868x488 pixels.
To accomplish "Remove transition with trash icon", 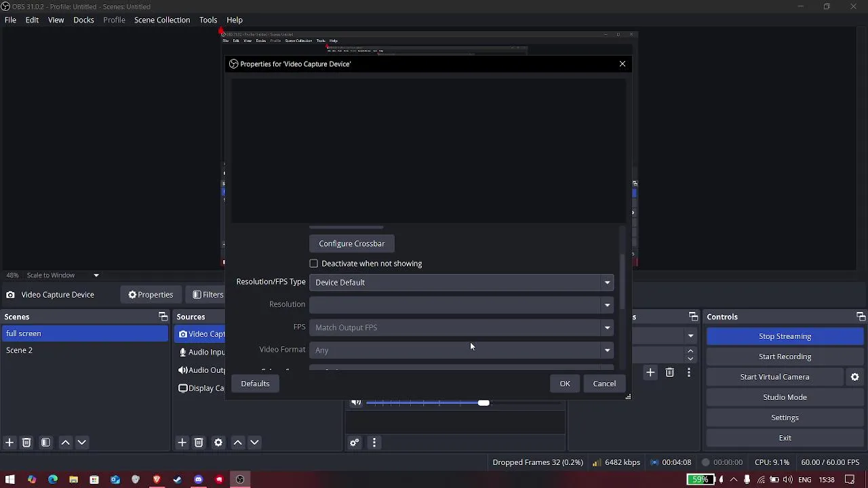I will 670,372.
